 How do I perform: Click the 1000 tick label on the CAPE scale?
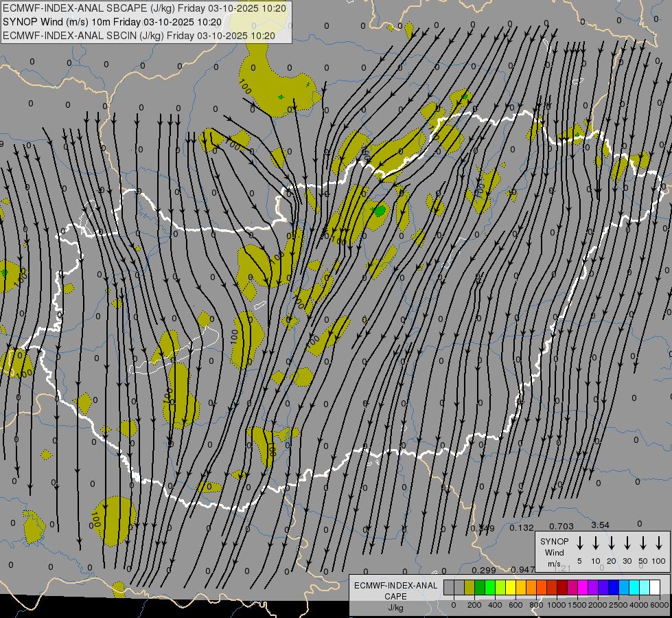557,605
